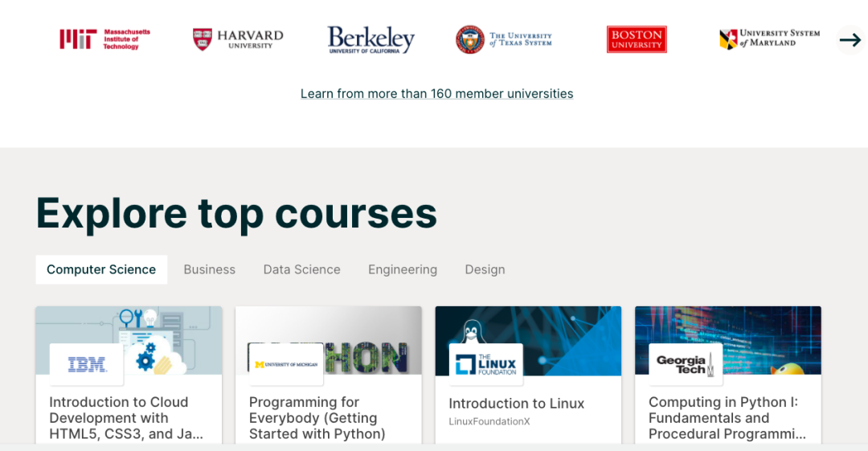The image size is (868, 451).
Task: Click the University of Michigan logo badge
Action: (x=286, y=364)
